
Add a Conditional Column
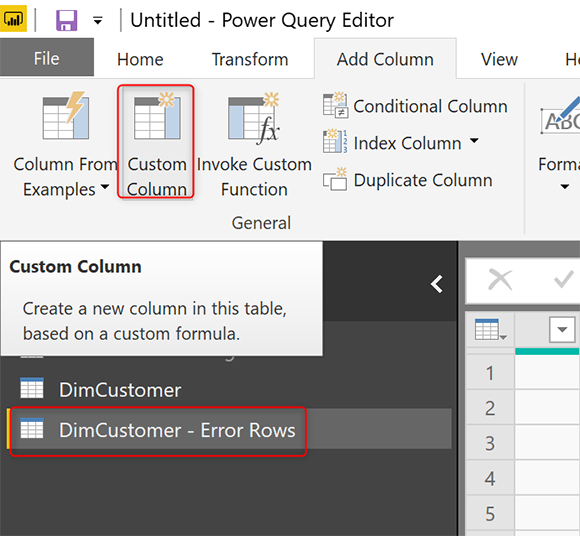415,106
